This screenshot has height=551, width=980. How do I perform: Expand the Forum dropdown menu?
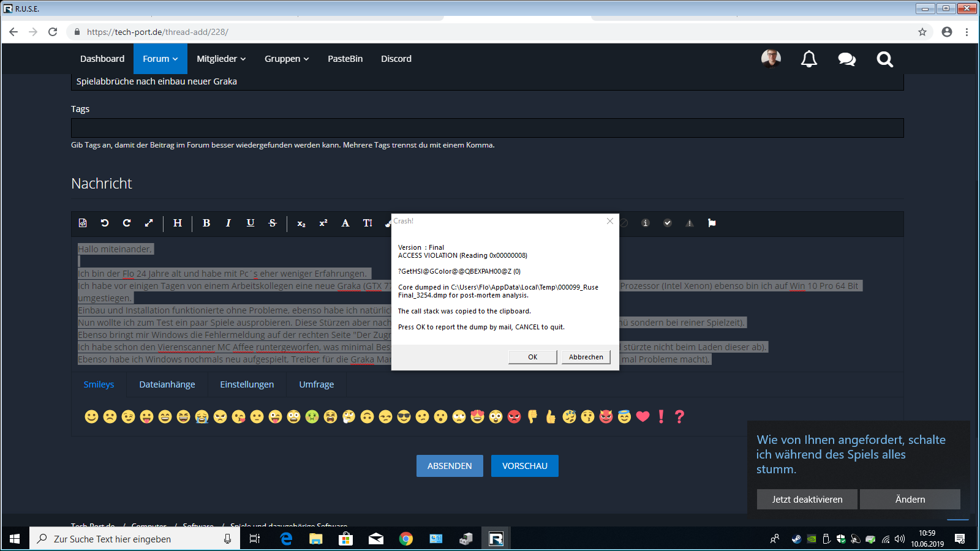click(x=160, y=59)
